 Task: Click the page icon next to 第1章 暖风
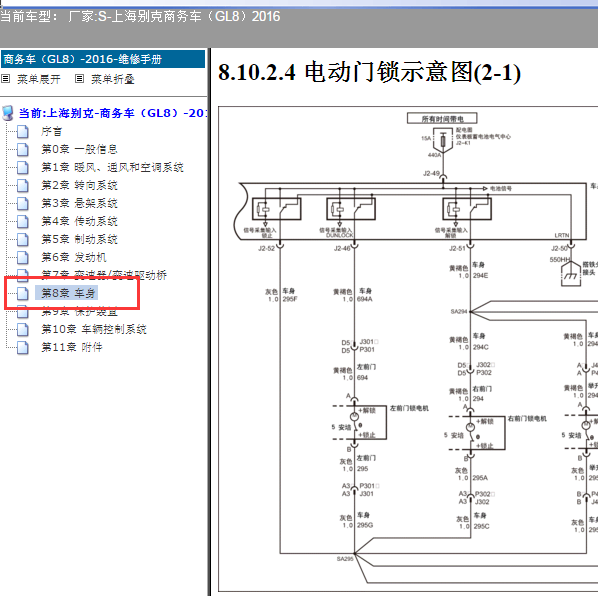pyautogui.click(x=23, y=167)
